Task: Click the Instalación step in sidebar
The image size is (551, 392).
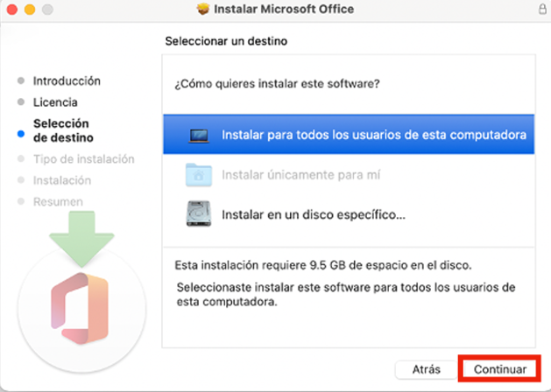Action: pyautogui.click(x=62, y=180)
